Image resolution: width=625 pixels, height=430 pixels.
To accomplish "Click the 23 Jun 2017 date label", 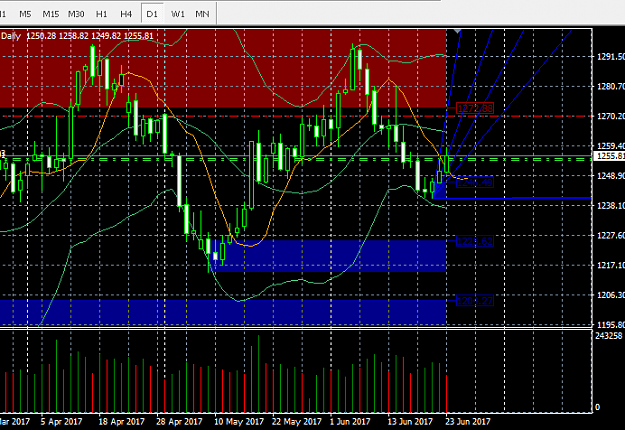I will [468, 421].
